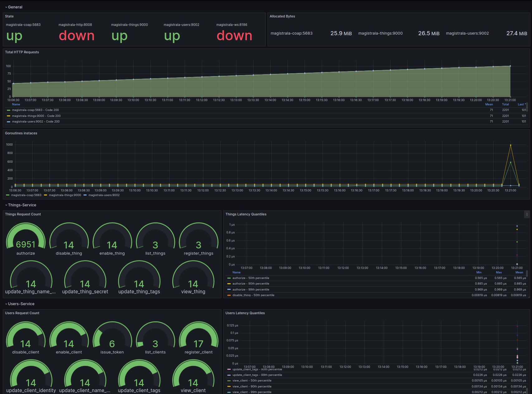Click the down state for magistrala-ws:8186
Screen dimensions: 532x394
coord(235,36)
